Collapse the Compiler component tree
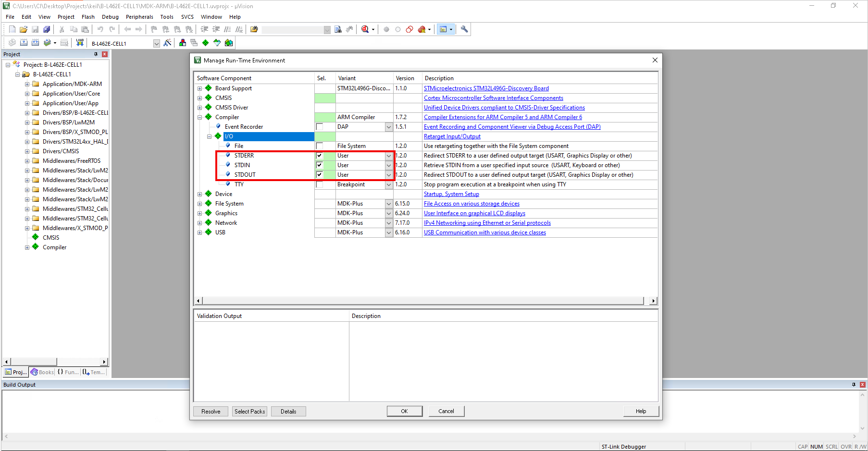The width and height of the screenshot is (868, 451). pyautogui.click(x=200, y=117)
